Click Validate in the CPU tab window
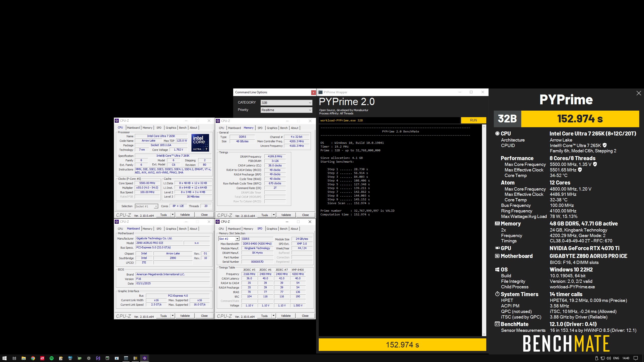This screenshot has height=362, width=644. click(185, 215)
